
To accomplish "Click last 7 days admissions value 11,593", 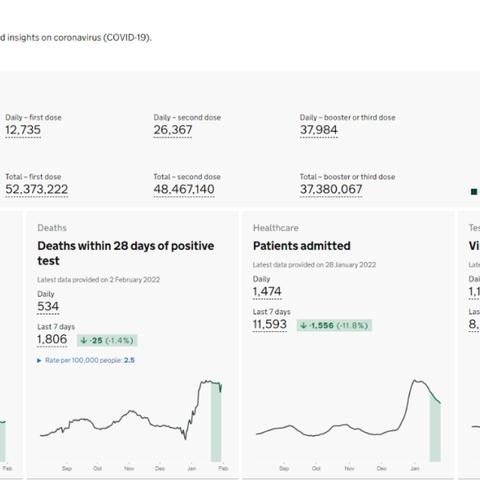I will click(x=270, y=324).
